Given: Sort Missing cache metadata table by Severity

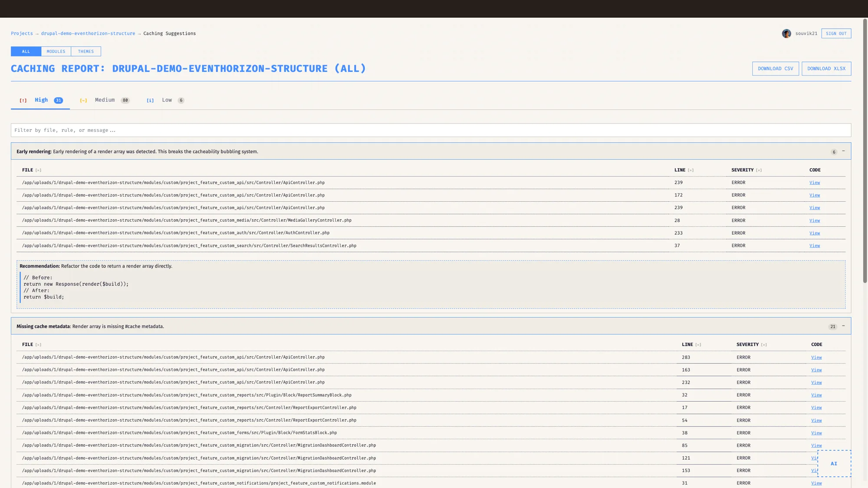Looking at the screenshot, I should click(752, 344).
